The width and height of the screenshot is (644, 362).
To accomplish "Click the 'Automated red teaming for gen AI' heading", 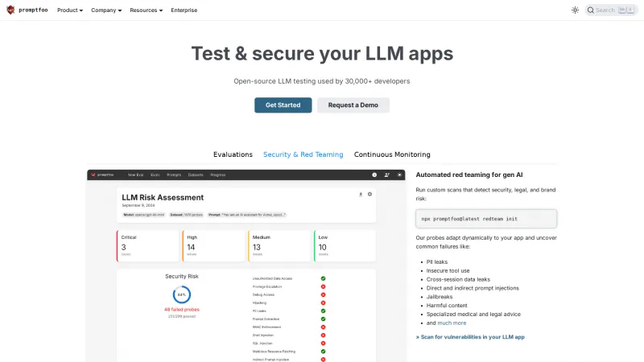I will tap(469, 175).
